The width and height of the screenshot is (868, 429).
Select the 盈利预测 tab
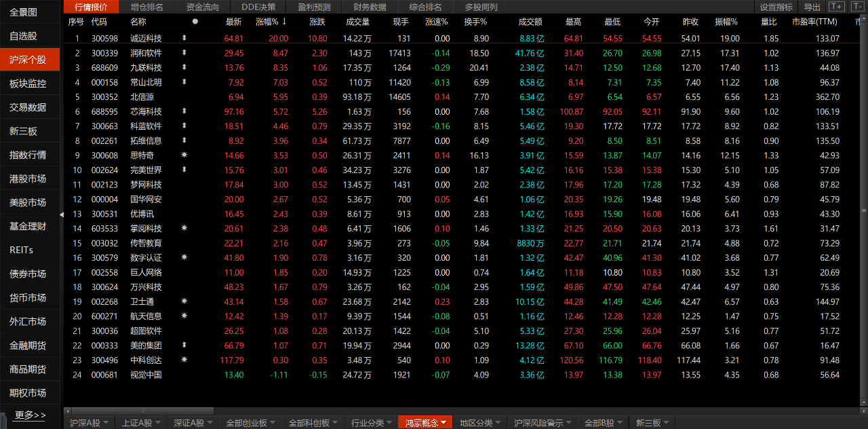314,7
